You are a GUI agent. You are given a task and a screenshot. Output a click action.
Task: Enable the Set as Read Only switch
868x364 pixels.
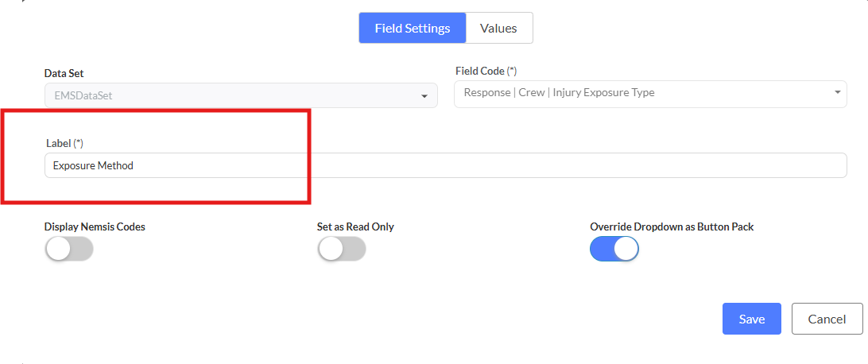342,249
